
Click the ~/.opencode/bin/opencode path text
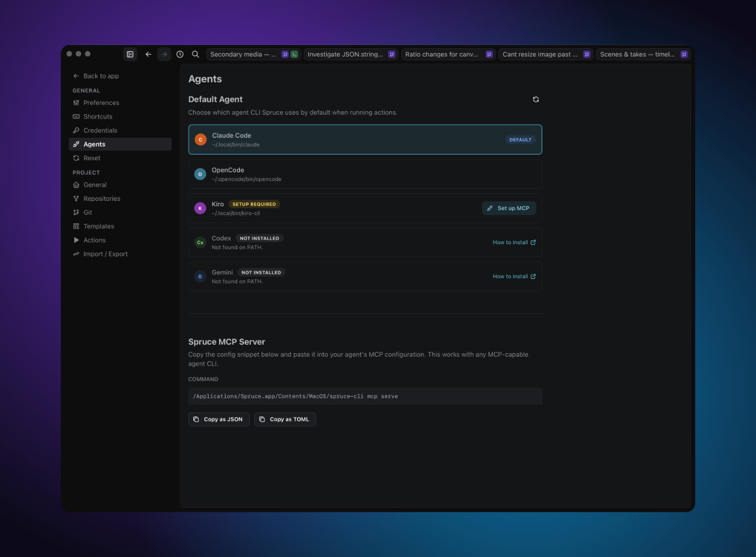[x=247, y=179]
